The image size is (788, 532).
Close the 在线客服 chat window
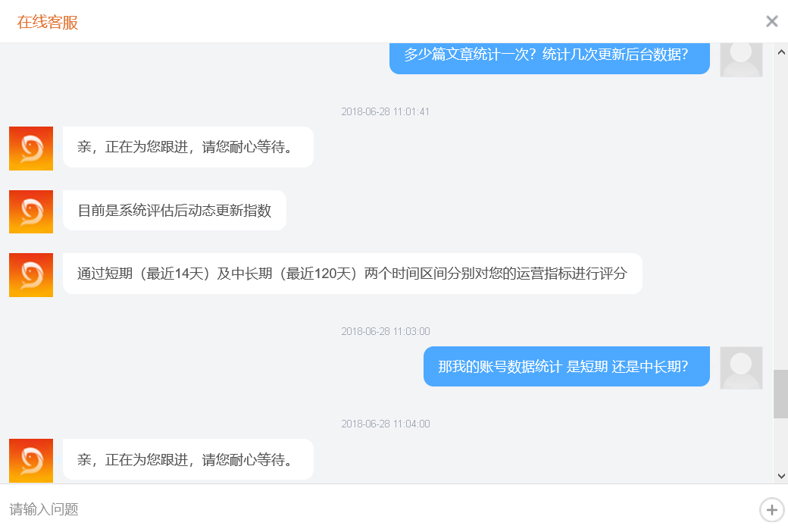(x=771, y=21)
